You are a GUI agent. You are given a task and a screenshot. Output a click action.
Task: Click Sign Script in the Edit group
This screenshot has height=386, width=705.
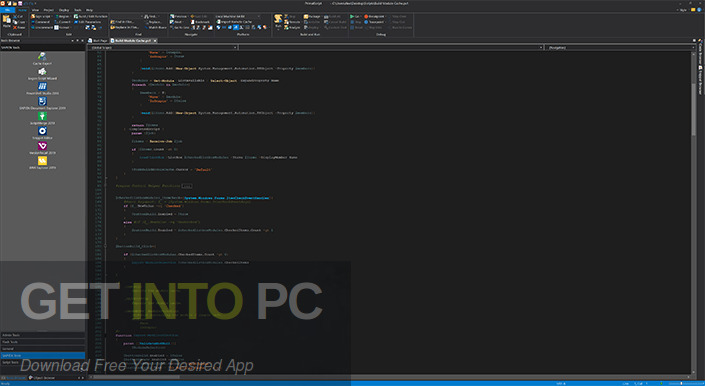[x=41, y=17]
